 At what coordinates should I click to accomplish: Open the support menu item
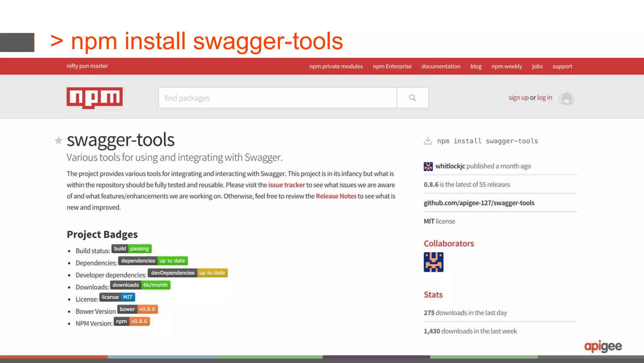pos(562,66)
